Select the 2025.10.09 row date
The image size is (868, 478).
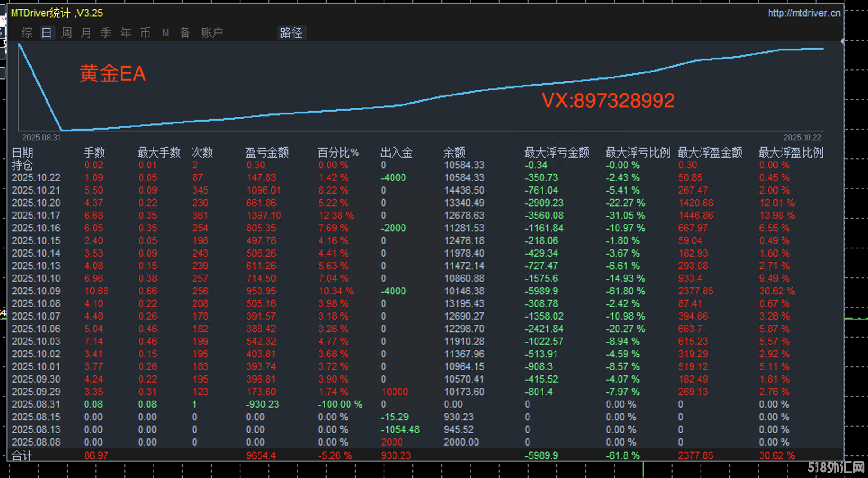(x=36, y=291)
